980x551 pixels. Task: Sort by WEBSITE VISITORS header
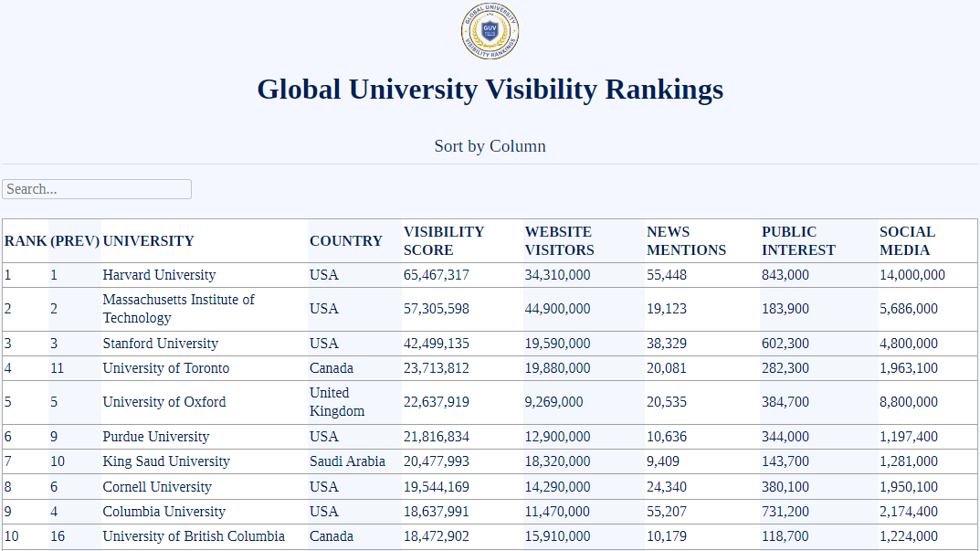click(559, 241)
